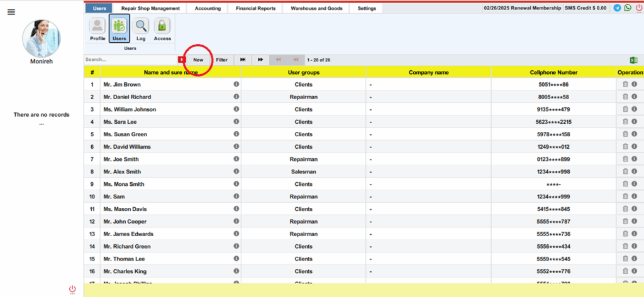This screenshot has width=644, height=297.
Task: Click the Clients group for Mr. Richard Green
Action: [304, 246]
